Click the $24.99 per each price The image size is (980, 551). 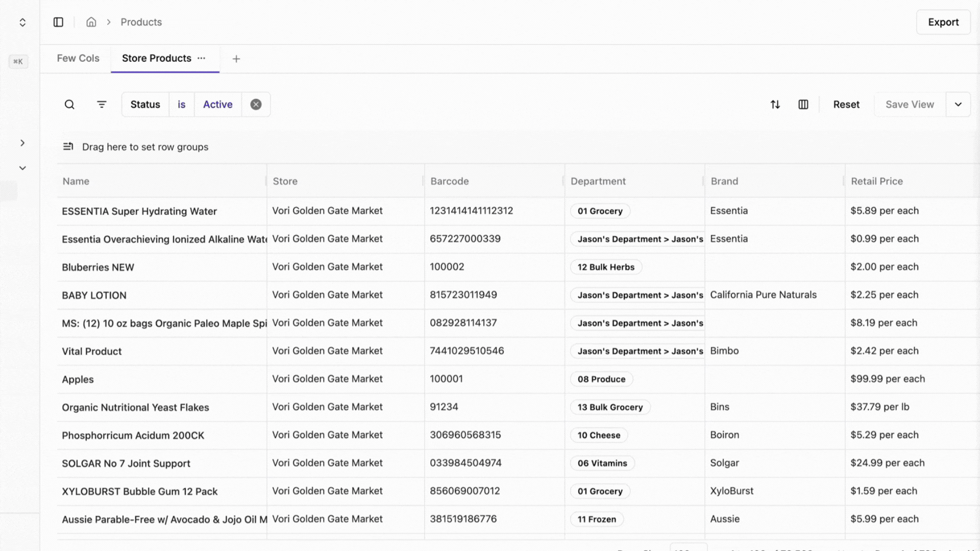pyautogui.click(x=887, y=463)
